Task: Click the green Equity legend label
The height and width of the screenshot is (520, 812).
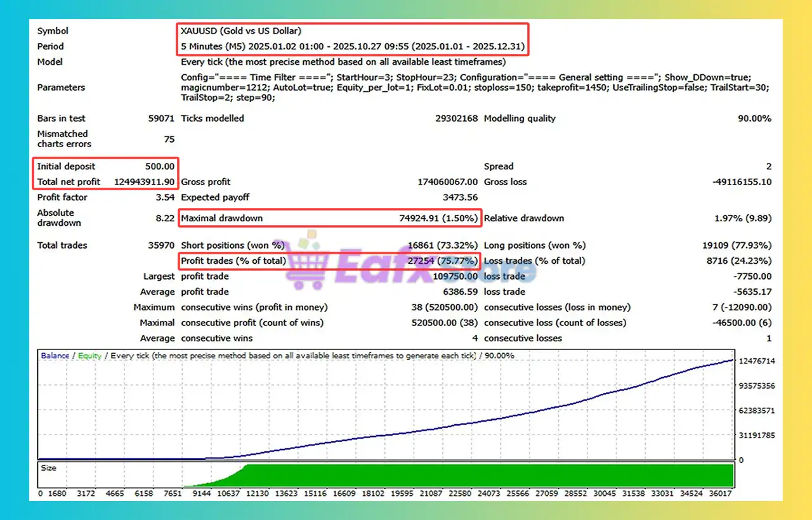Action: point(89,356)
